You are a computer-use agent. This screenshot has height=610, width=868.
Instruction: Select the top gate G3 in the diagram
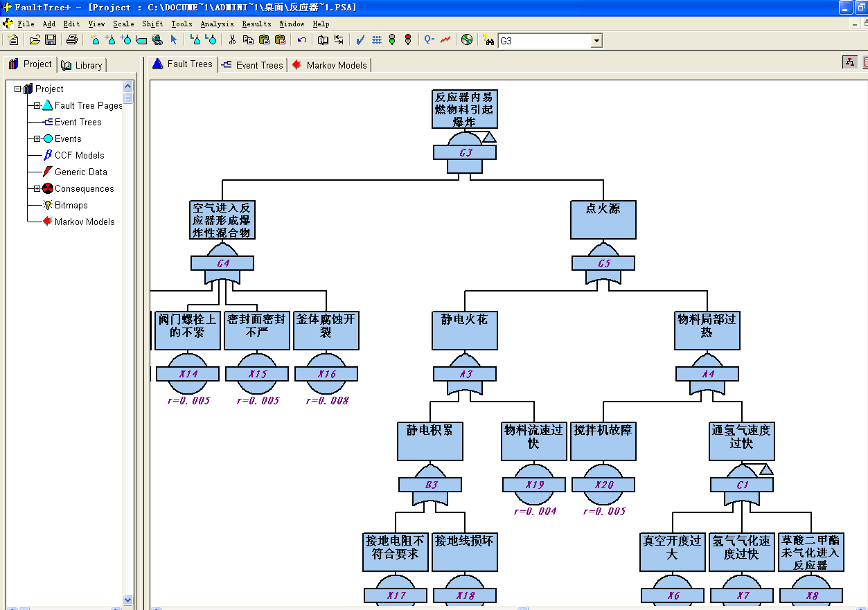coord(465,152)
